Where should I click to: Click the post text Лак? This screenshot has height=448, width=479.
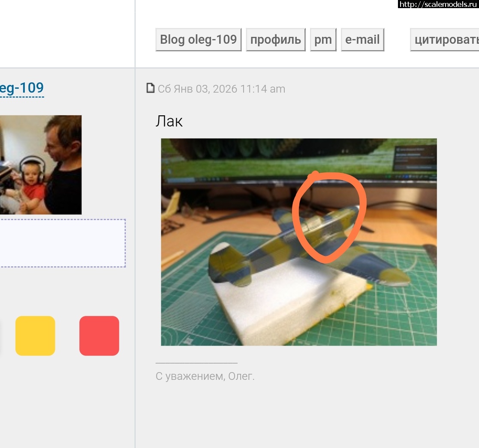[x=169, y=121]
